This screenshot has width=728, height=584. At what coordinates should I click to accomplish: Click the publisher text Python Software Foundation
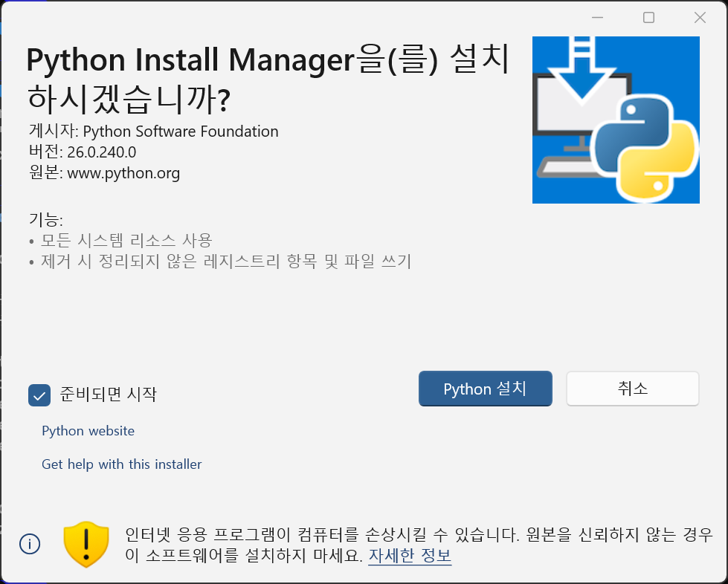click(181, 132)
